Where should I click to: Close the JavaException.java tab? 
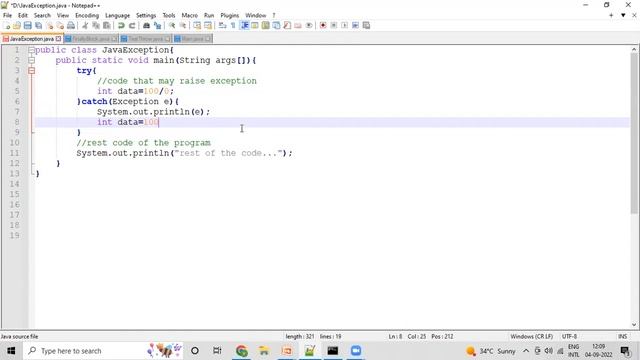pos(58,39)
